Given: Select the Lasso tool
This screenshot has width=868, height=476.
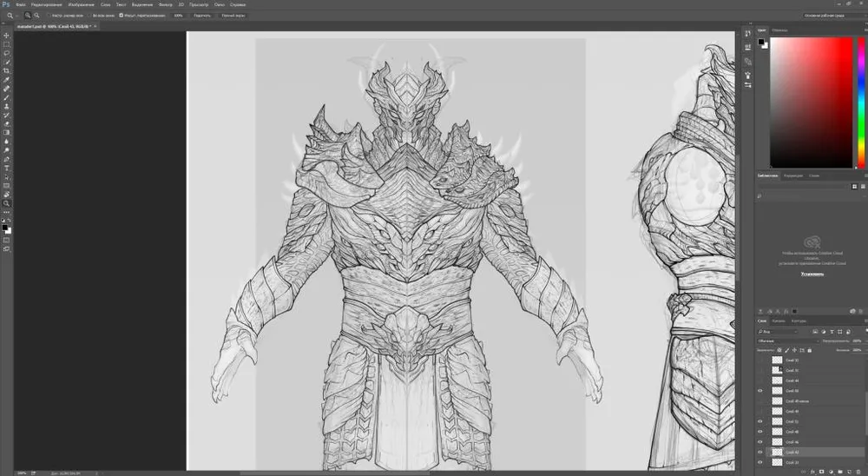Looking at the screenshot, I should [x=6, y=53].
